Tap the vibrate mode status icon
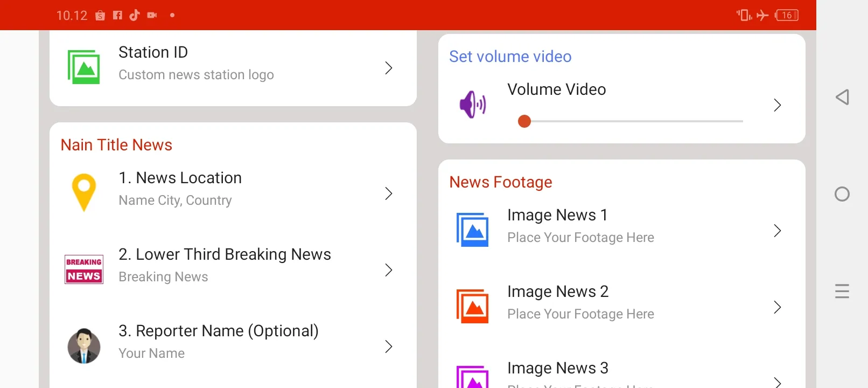This screenshot has height=388, width=868. coord(744,15)
